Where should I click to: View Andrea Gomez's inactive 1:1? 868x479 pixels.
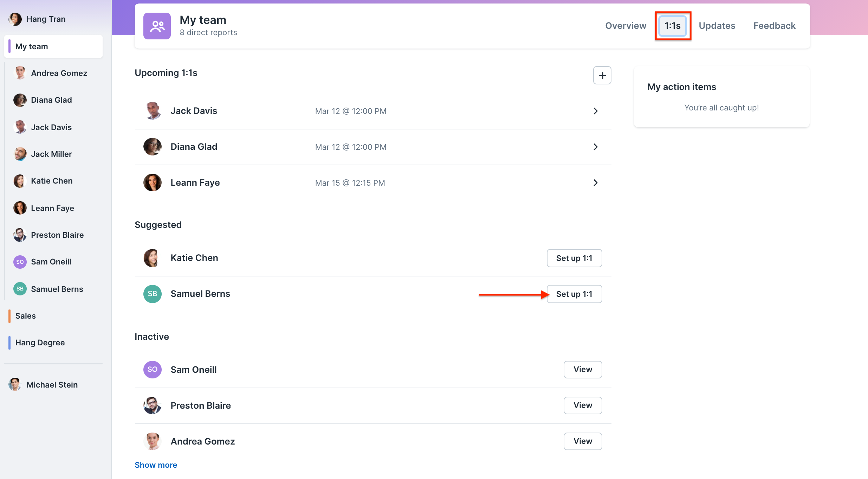pyautogui.click(x=583, y=441)
